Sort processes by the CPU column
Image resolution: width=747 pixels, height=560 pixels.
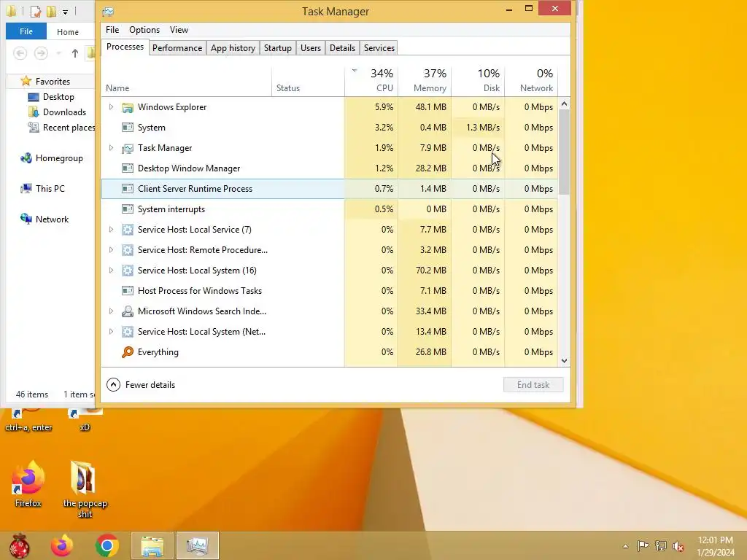point(371,80)
